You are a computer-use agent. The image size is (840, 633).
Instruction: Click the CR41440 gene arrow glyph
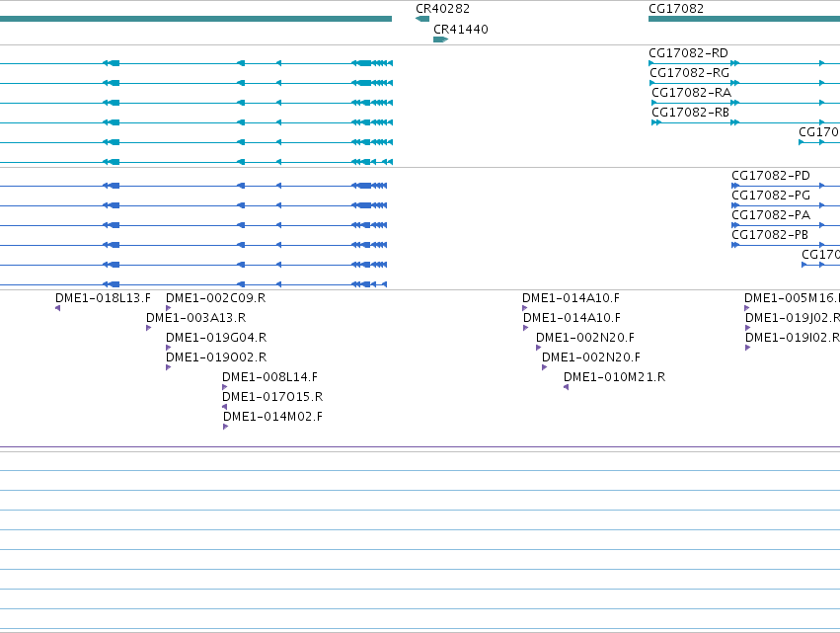[440, 40]
